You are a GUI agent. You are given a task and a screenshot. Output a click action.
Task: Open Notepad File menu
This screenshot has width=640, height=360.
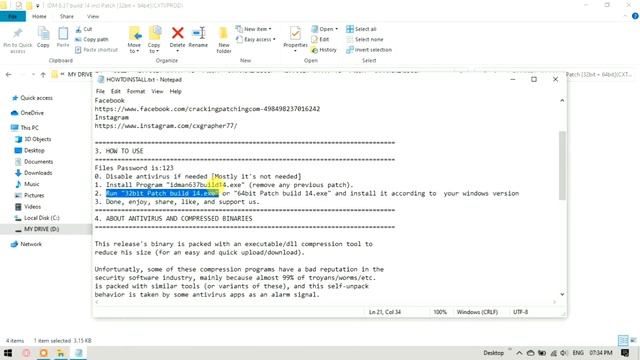click(x=100, y=91)
